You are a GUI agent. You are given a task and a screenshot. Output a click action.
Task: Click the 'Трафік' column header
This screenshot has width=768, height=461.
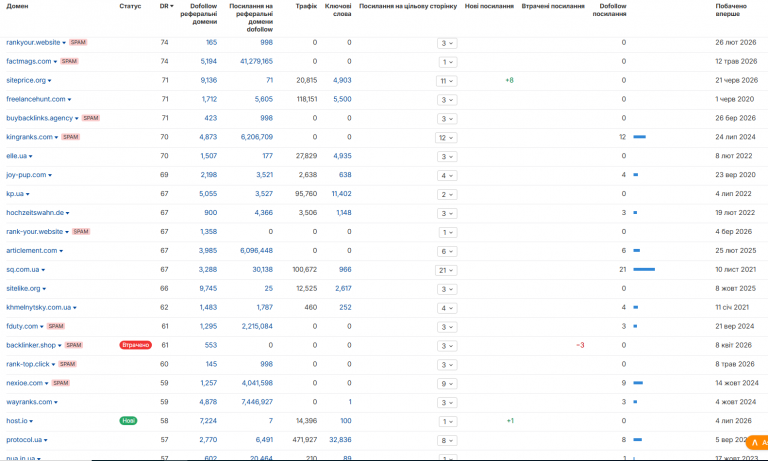(x=306, y=6)
